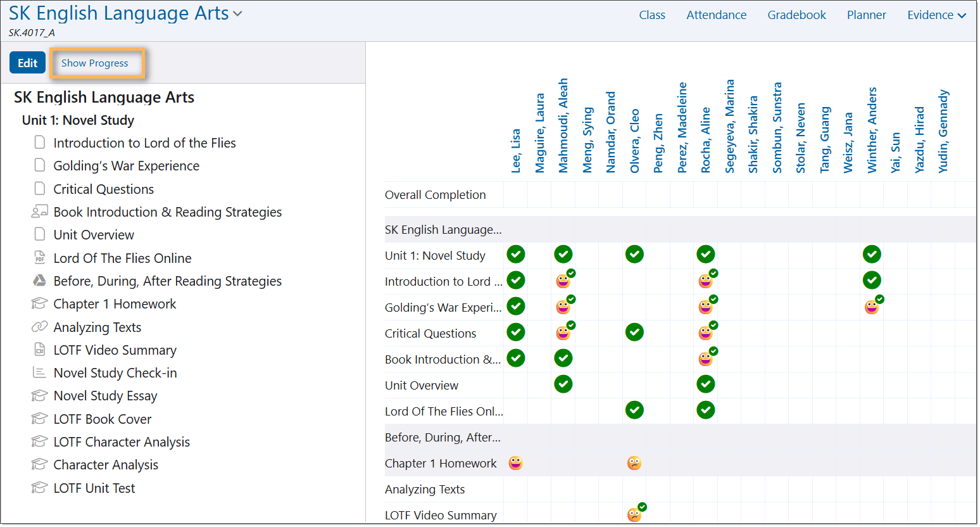Go to the Class tab
Image resolution: width=980 pixels, height=527 pixels.
[x=652, y=15]
